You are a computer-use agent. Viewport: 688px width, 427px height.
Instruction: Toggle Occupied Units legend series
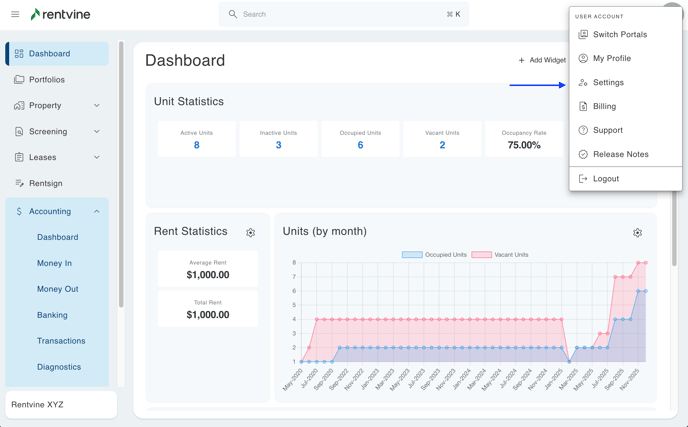[x=434, y=255]
